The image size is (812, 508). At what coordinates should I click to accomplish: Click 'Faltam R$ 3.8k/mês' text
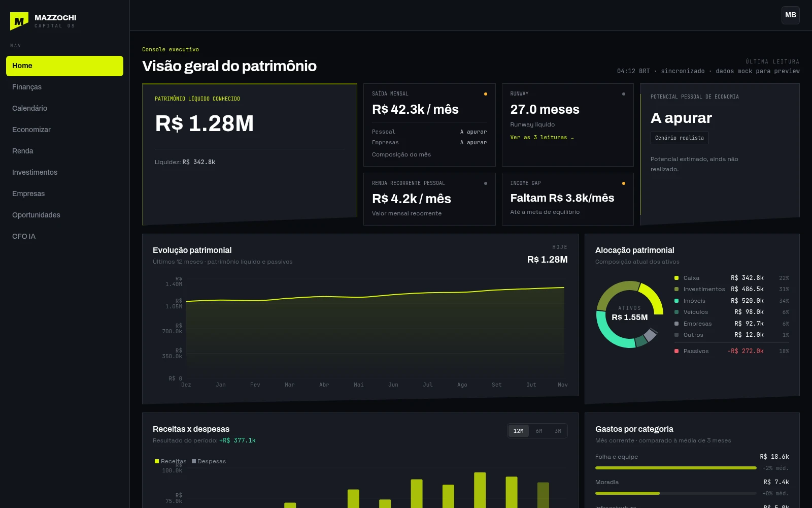(x=562, y=198)
